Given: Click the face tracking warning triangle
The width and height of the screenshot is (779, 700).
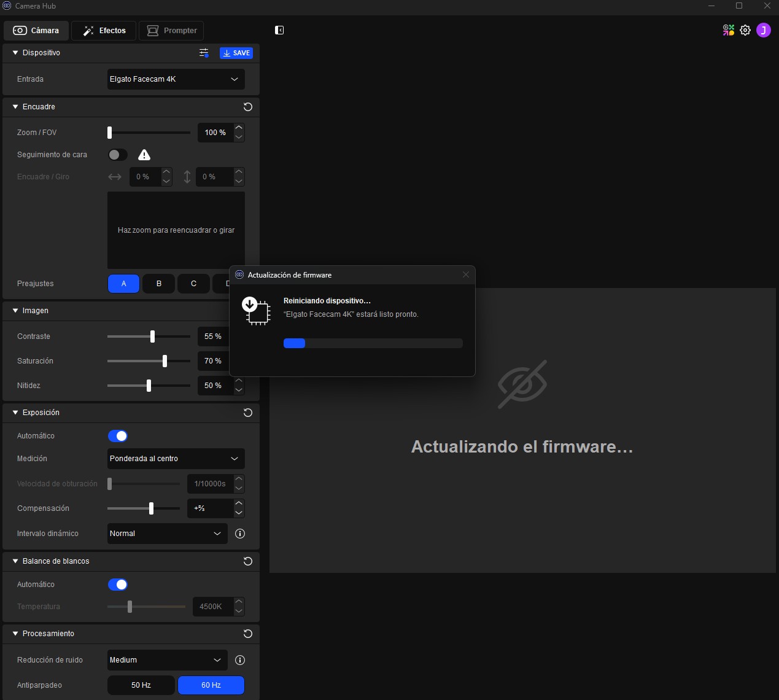Looking at the screenshot, I should (144, 155).
